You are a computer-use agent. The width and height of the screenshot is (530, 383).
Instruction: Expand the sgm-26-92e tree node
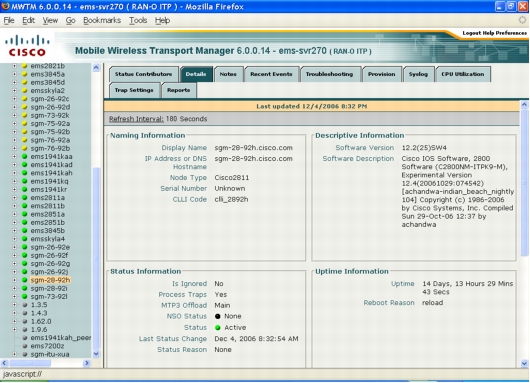tap(14, 247)
